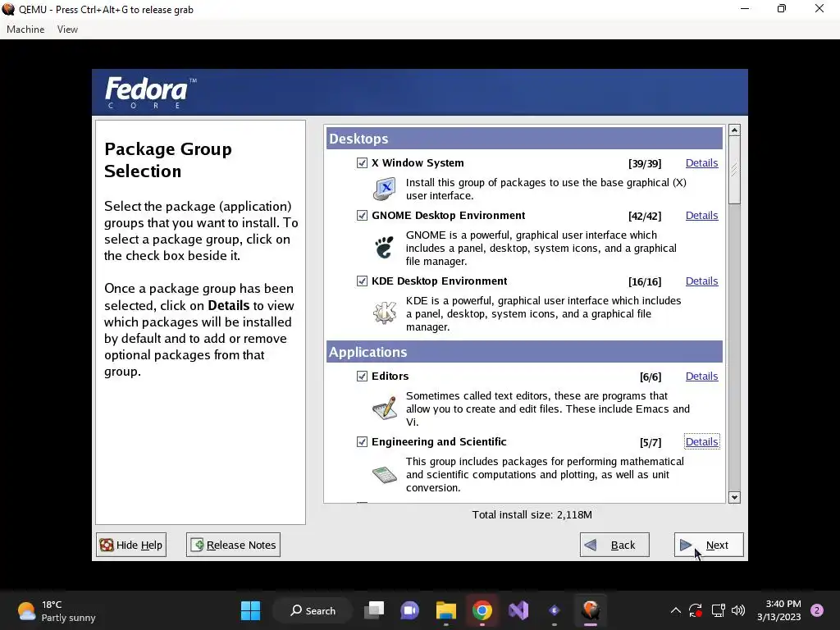Click Hide Help button

click(131, 545)
